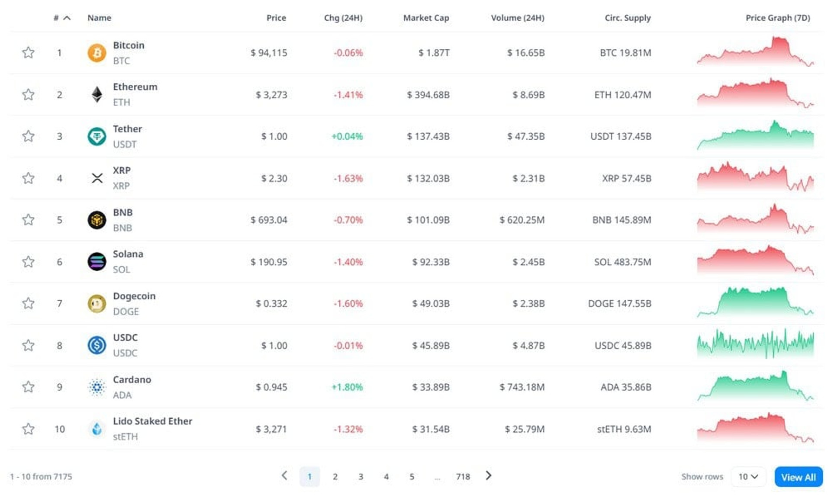Open the Dogecoin name link
831x504 pixels.
[134, 296]
